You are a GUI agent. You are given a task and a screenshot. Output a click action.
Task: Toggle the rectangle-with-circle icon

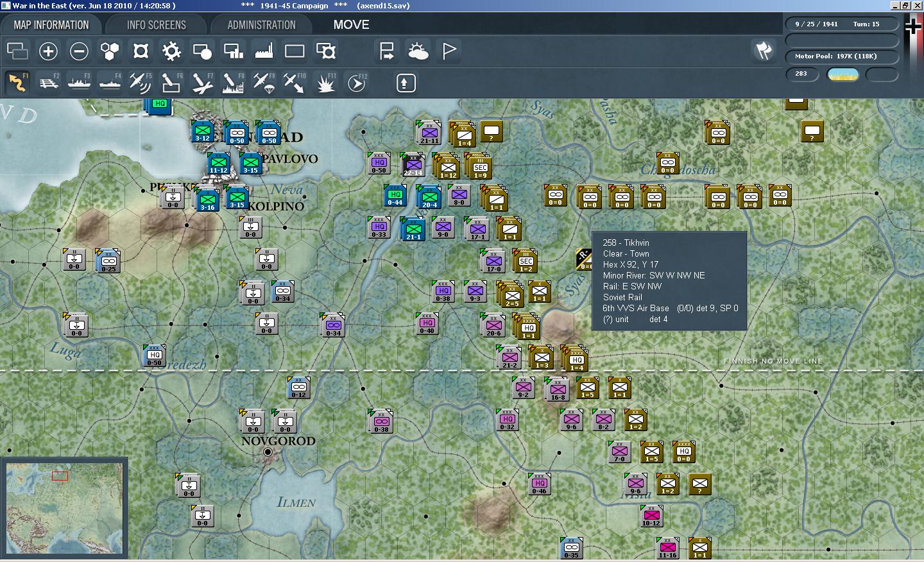click(202, 51)
